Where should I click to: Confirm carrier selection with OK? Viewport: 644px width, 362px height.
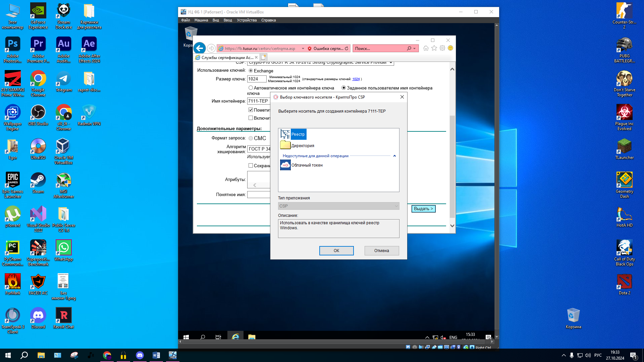click(336, 251)
